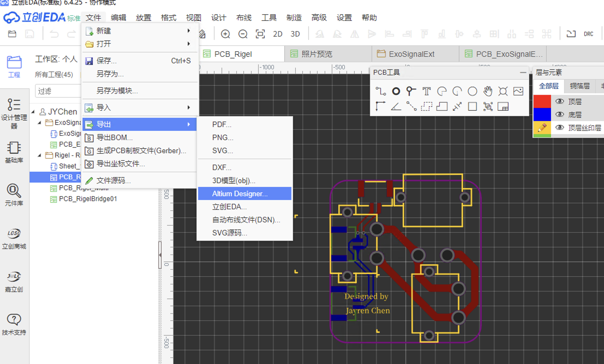The width and height of the screenshot is (604, 364).
Task: Select the Pad tool in PCB tools
Action: (396, 91)
